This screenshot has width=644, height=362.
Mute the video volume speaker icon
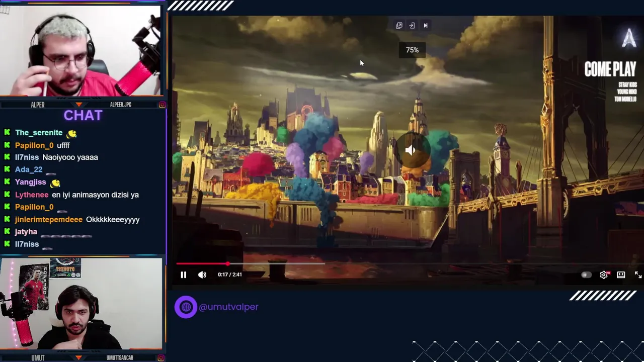202,275
